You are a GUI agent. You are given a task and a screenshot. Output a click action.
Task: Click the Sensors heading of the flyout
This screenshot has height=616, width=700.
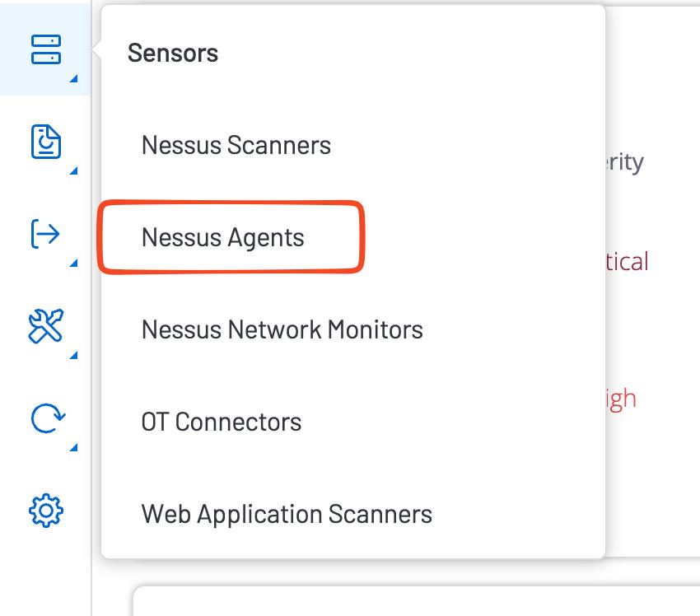173,54
